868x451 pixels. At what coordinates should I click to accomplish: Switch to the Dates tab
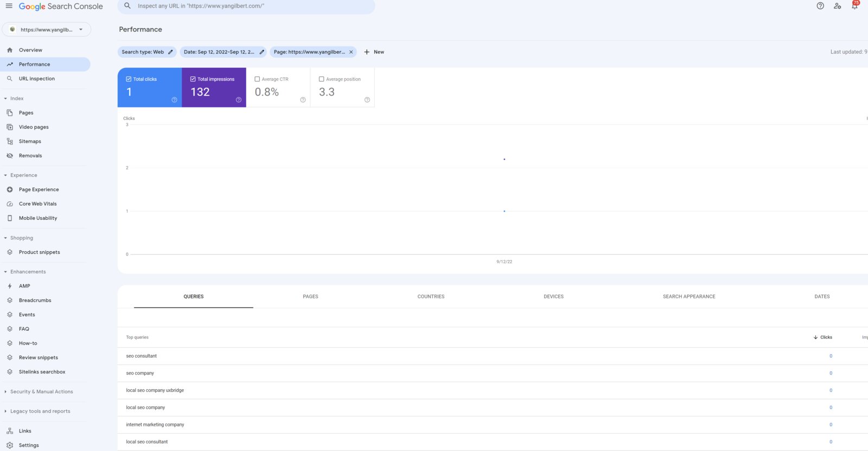click(x=822, y=297)
